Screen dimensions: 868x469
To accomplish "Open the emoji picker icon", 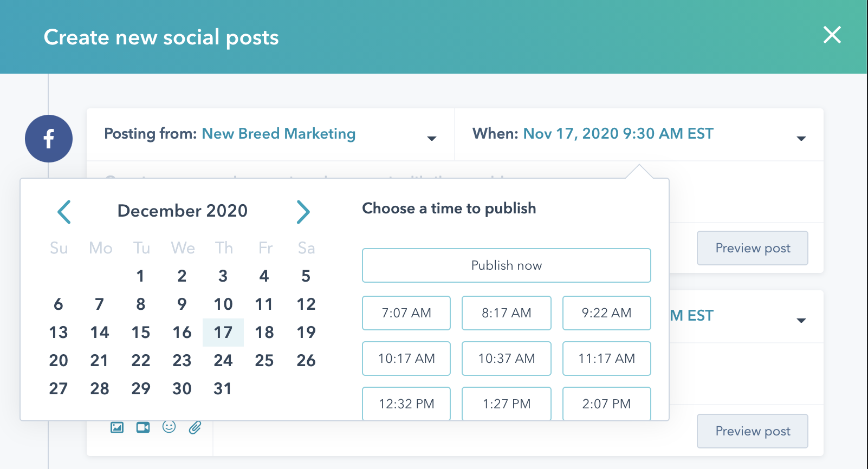I will click(x=169, y=427).
